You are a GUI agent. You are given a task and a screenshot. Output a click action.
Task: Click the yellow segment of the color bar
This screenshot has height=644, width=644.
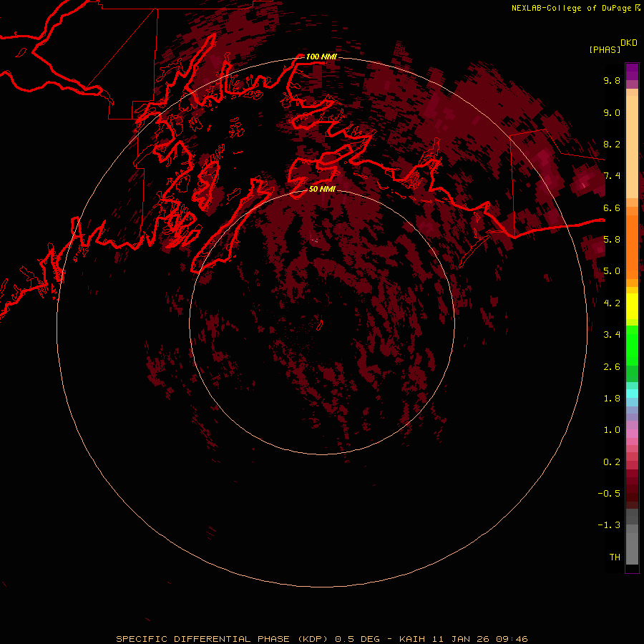(632, 306)
